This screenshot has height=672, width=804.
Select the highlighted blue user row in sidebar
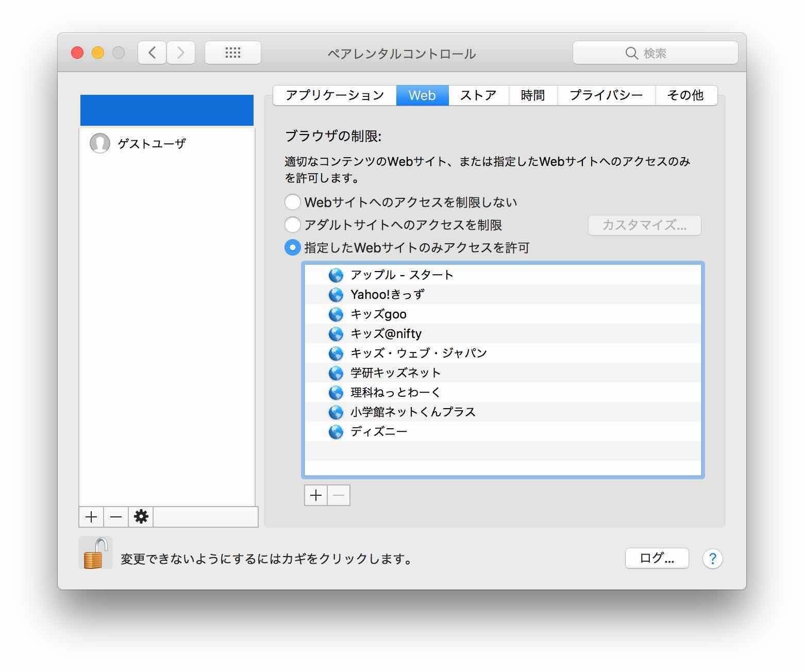tap(167, 110)
